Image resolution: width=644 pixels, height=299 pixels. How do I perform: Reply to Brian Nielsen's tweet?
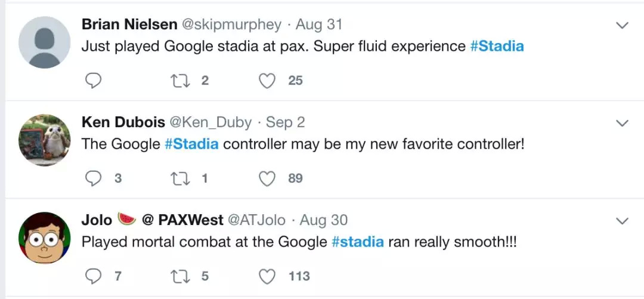(93, 81)
